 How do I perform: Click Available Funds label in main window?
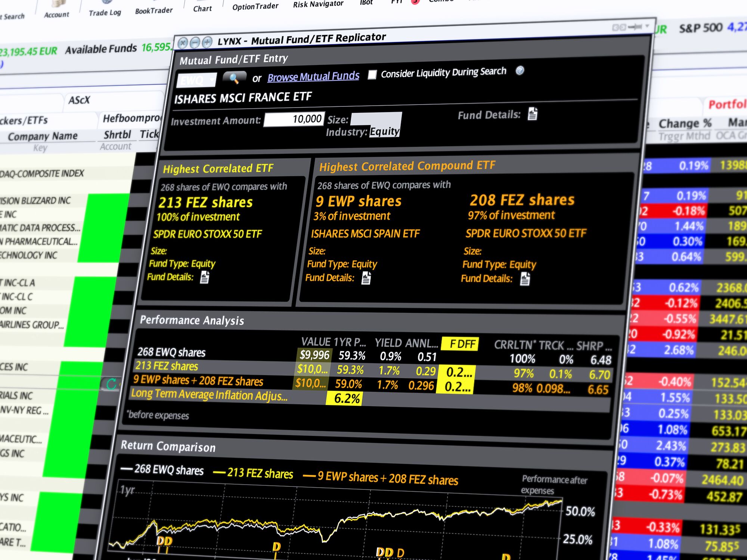(x=101, y=49)
